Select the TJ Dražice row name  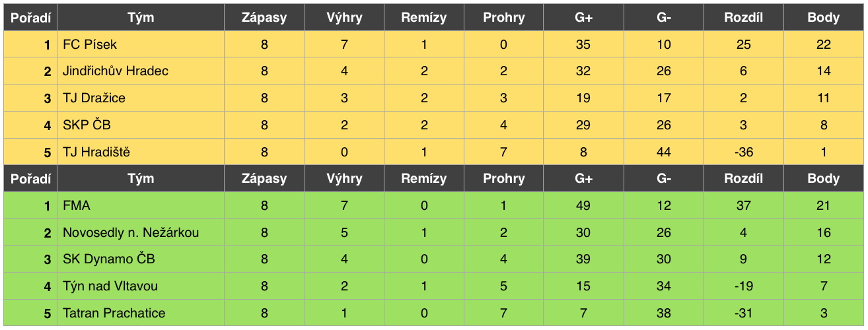coord(141,98)
